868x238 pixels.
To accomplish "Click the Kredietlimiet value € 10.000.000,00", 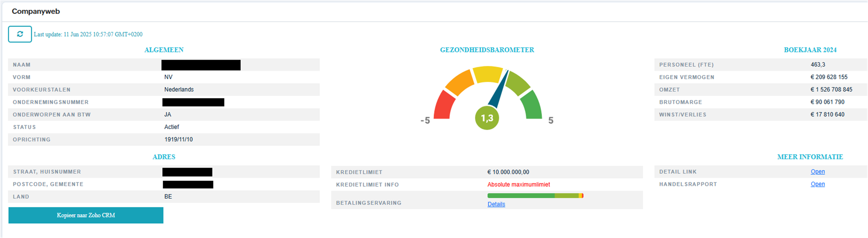I will click(x=508, y=172).
